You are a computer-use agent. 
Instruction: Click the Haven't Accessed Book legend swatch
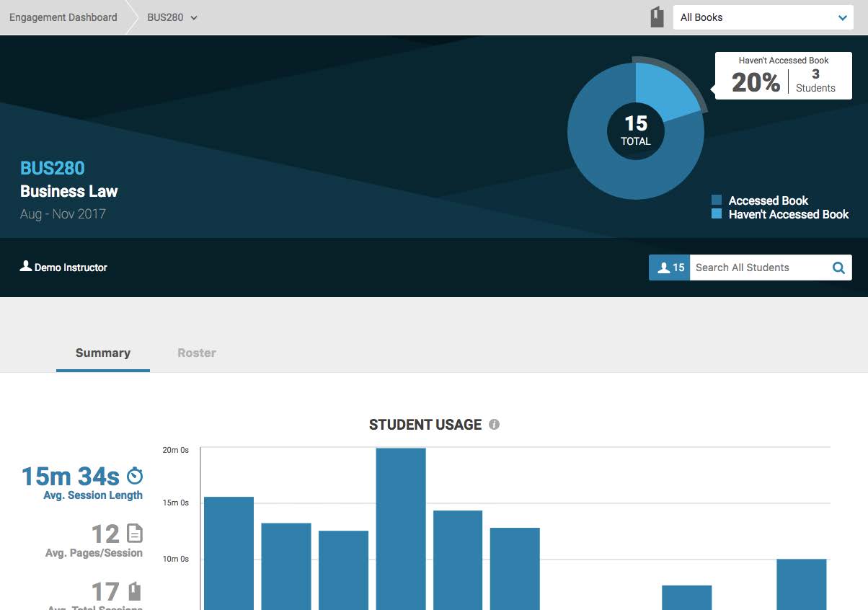tap(717, 214)
